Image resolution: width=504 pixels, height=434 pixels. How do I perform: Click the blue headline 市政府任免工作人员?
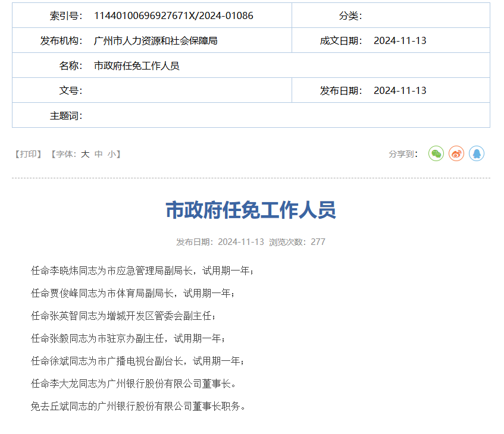point(251,210)
